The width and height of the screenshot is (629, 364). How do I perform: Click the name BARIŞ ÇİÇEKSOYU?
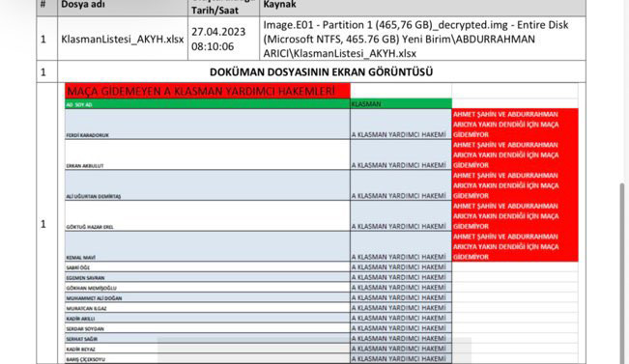[85, 359]
